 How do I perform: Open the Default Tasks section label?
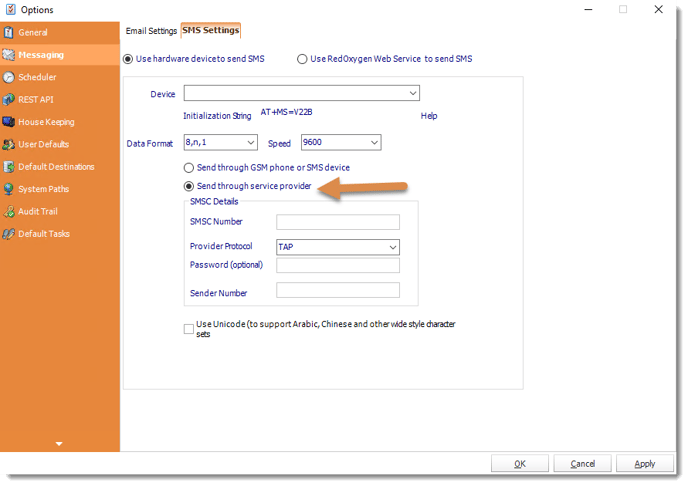pos(44,234)
